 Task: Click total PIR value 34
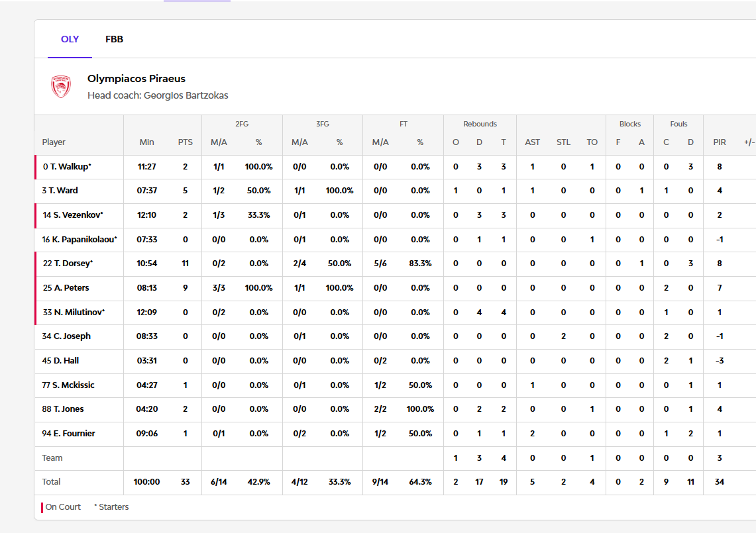720,481
